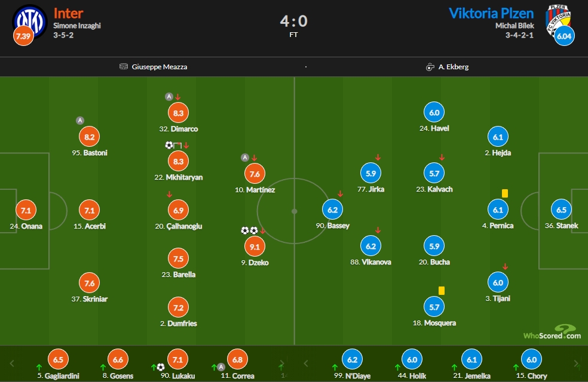This screenshot has width=588, height=382.
Task: Open the Viktoria Plzen team name link
Action: coord(491,14)
